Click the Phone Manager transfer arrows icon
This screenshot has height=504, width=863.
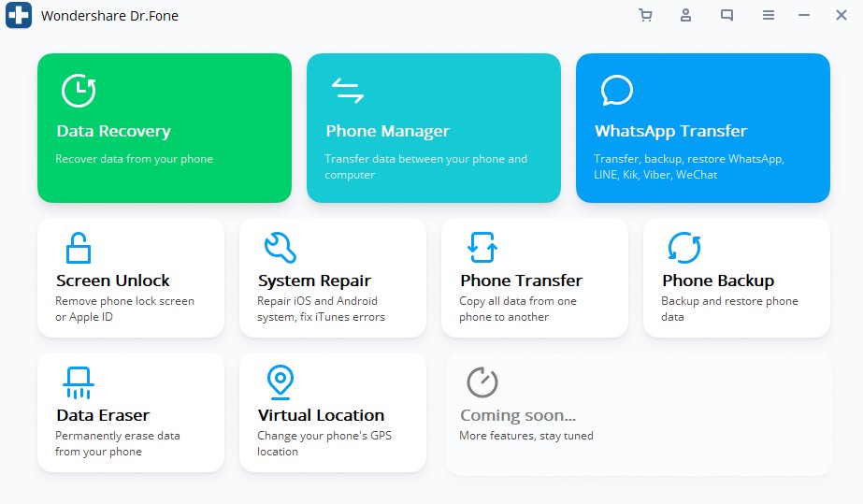[348, 91]
